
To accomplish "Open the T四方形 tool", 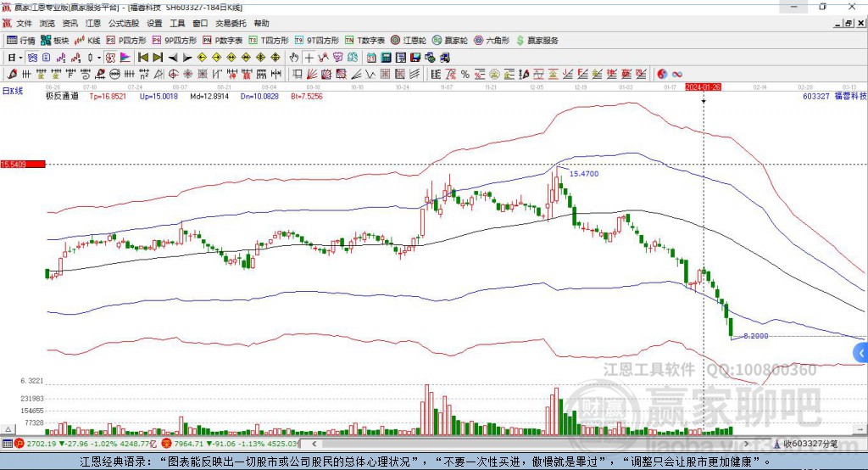I will click(269, 41).
